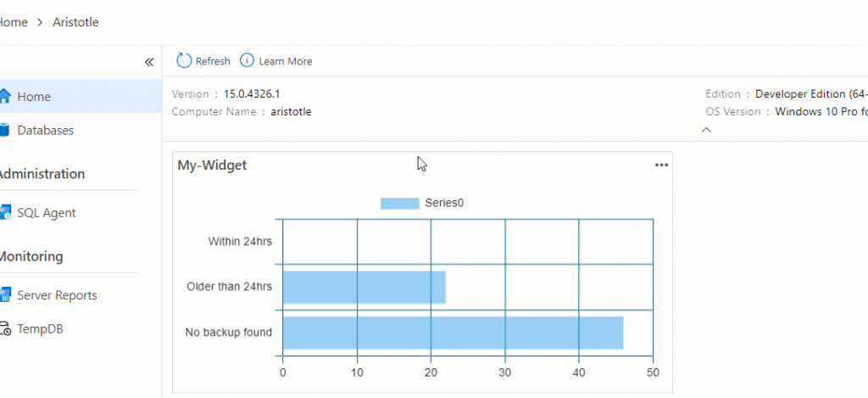Click the Databases cylinder icon
The image size is (868, 398).
(x=4, y=131)
